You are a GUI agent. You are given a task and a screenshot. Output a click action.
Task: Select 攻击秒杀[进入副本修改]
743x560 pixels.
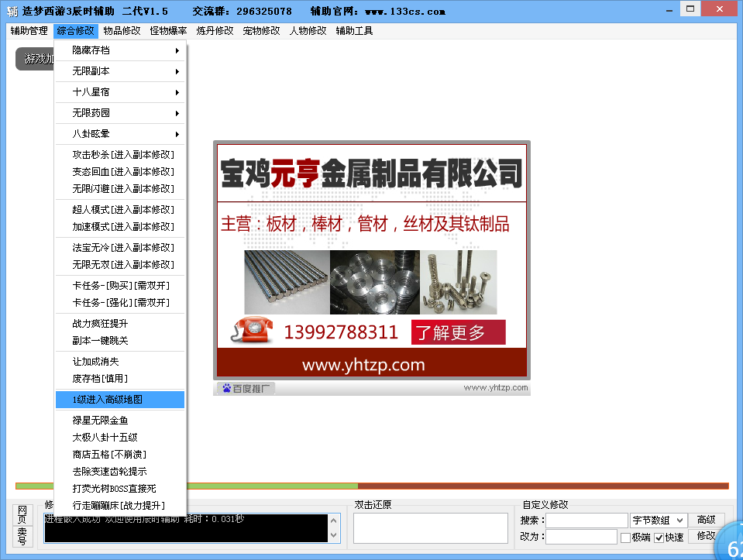[x=120, y=154]
